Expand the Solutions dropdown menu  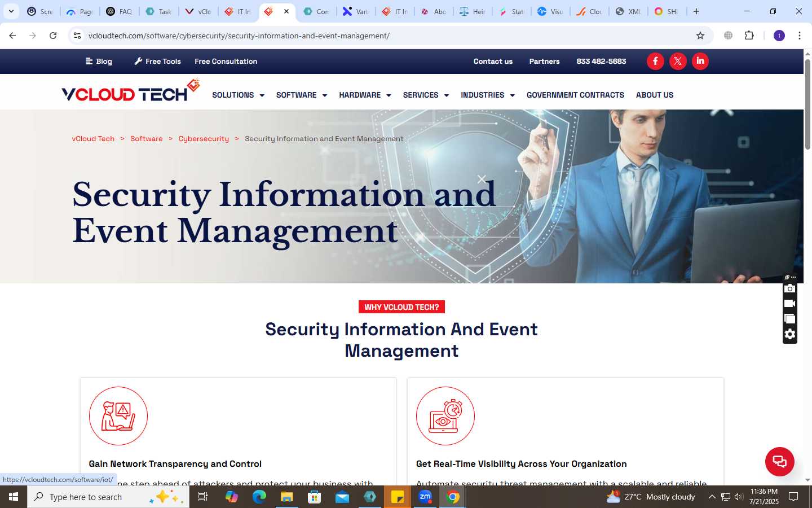pyautogui.click(x=238, y=95)
